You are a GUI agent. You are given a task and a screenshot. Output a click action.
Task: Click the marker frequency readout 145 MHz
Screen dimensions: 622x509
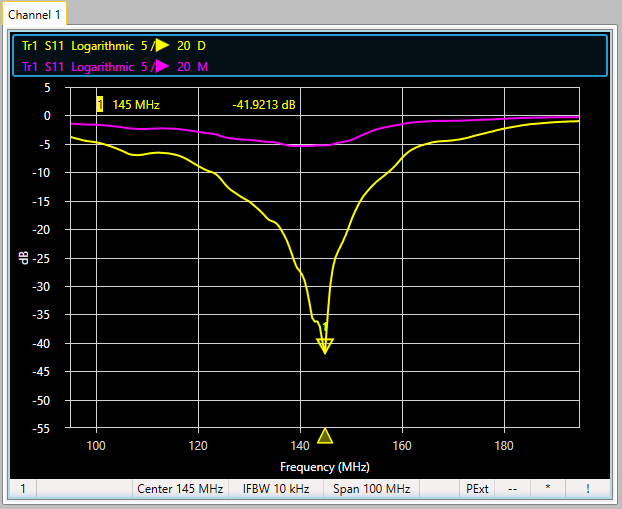point(136,104)
